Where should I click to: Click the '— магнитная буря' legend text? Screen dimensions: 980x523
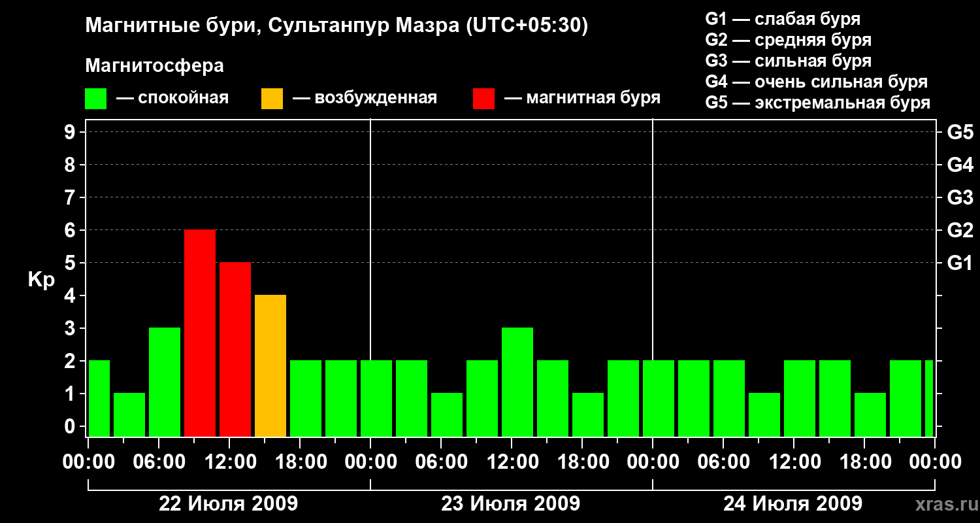583,99
